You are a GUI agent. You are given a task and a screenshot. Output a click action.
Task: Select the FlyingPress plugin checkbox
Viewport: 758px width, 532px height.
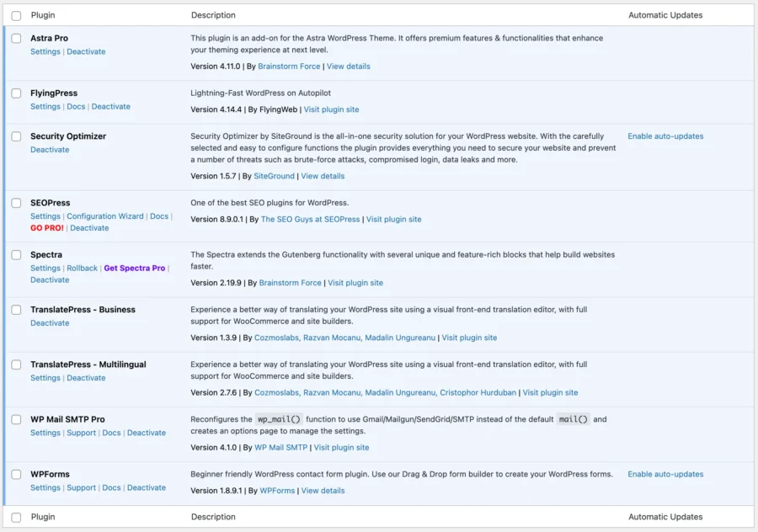[16, 93]
